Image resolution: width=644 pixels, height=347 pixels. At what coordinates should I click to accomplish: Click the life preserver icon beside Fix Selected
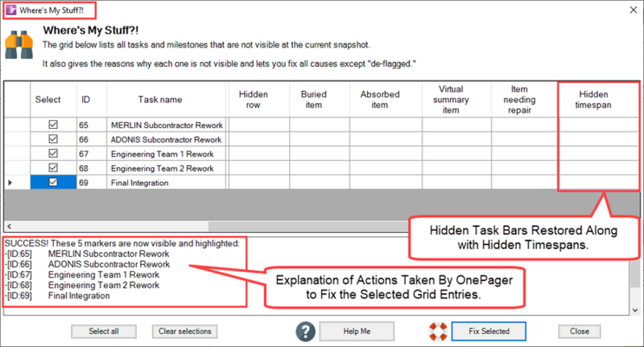[x=438, y=332]
